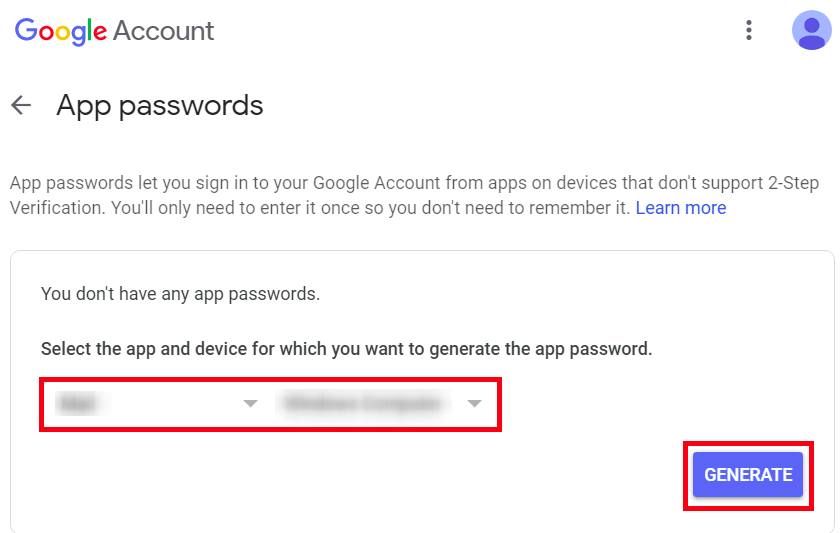Screen dimensions: 840x533
Task: Expand the app dropdown using its arrow
Action: [x=250, y=403]
